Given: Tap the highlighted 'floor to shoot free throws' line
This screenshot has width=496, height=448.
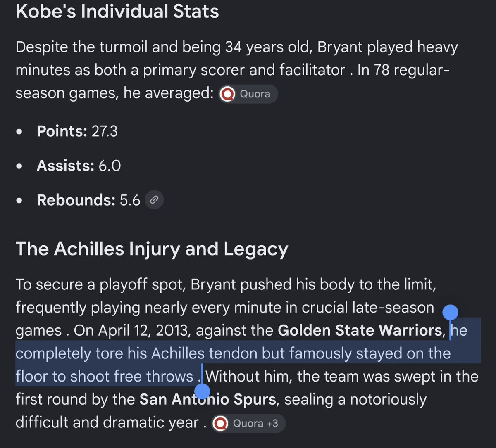Looking at the screenshot, I should (105, 377).
